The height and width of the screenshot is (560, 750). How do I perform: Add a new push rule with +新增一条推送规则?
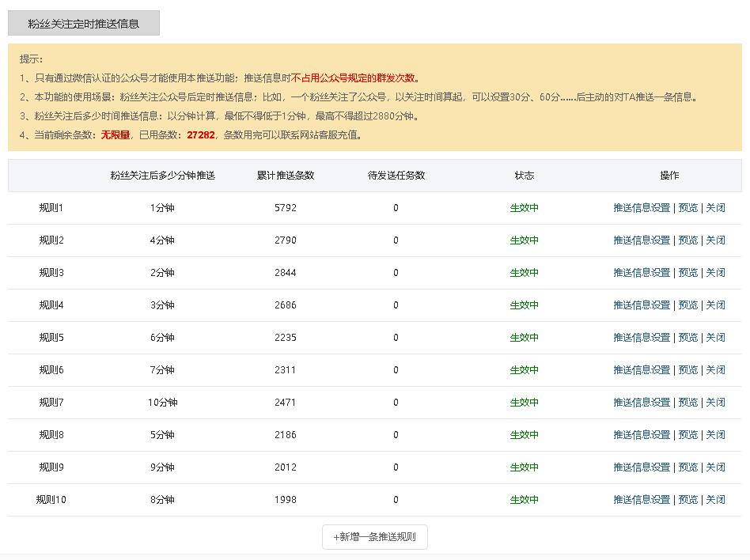click(374, 536)
